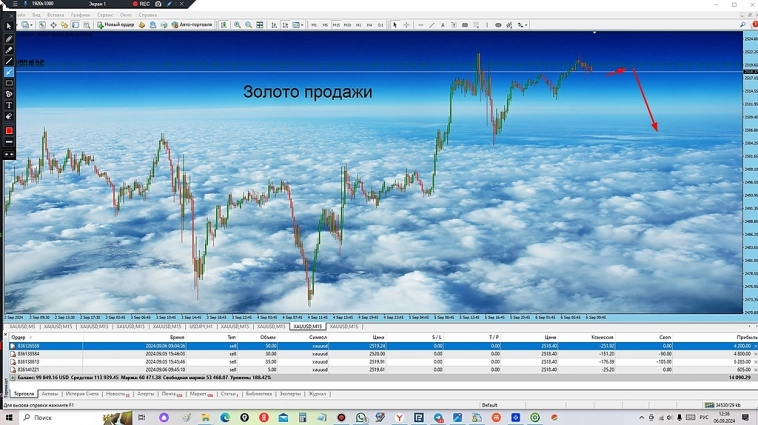Select the eraser tool in the overlay
Image resolution: width=758 pixels, height=425 pixels.
click(x=9, y=116)
